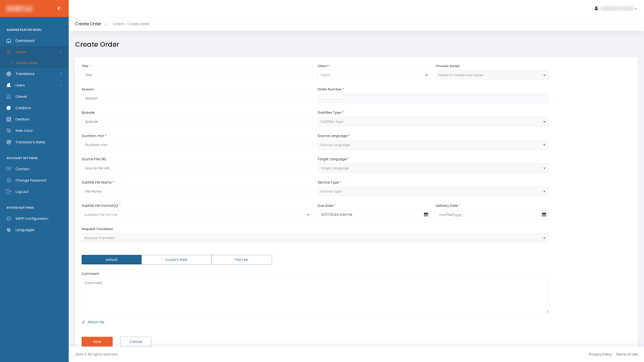Click the Rate Card icon
Screen dimensions: 644x362
pyautogui.click(x=9, y=130)
